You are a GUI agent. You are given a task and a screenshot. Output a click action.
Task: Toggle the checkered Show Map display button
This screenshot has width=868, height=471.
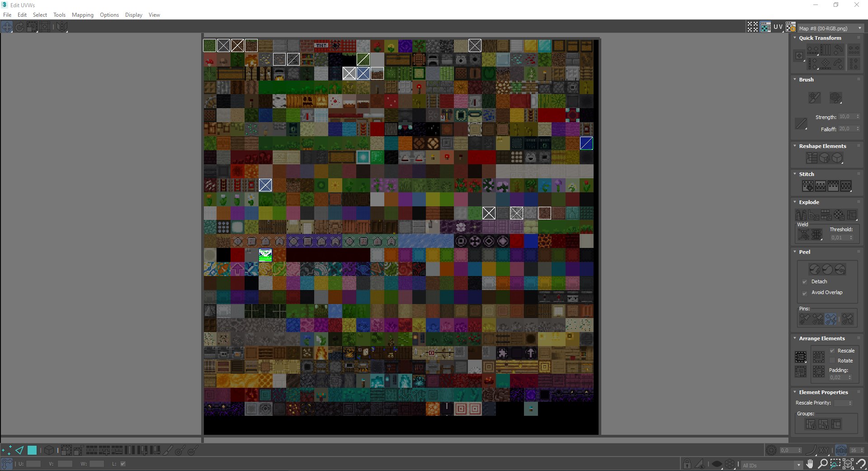coord(765,27)
